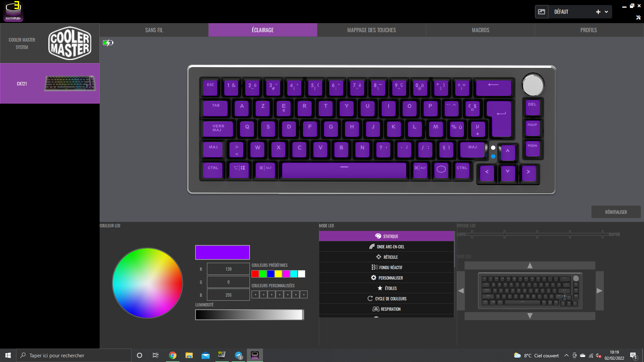The height and width of the screenshot is (362, 644).
Task: Click the battery charging status icon
Action: (108, 43)
